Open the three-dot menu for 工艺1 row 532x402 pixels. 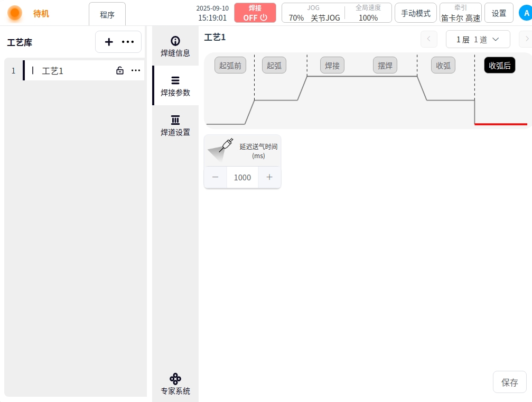pos(136,70)
